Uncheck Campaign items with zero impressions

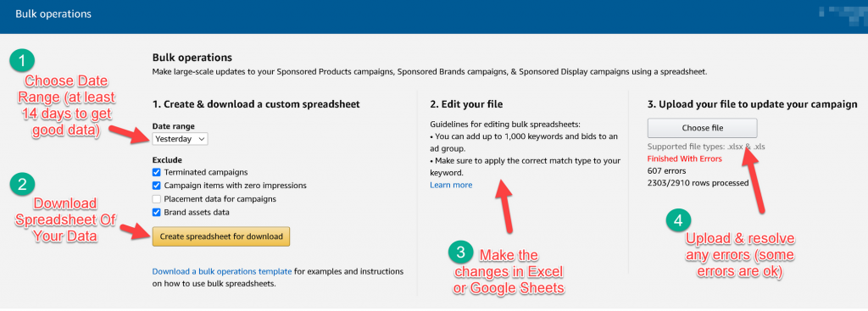pos(157,186)
